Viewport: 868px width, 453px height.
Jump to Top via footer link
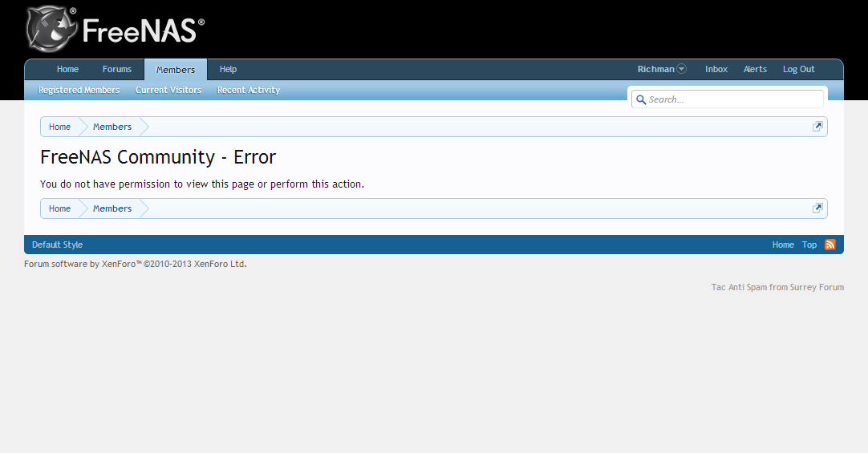[x=809, y=245]
